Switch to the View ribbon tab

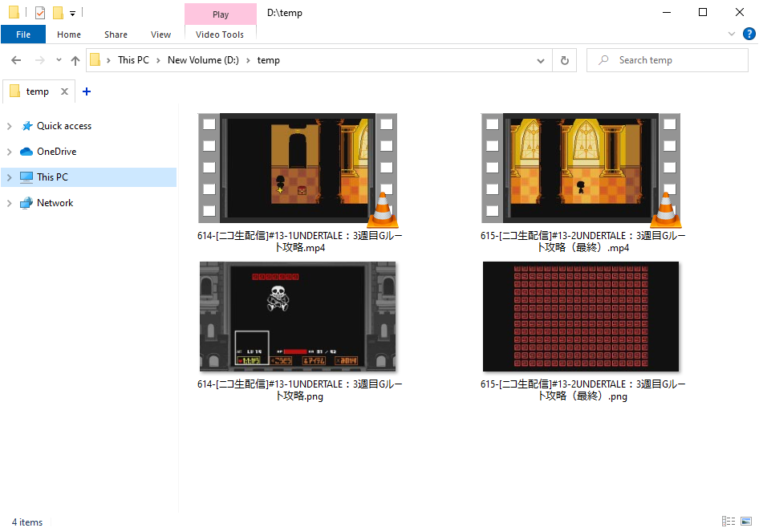[x=160, y=35]
